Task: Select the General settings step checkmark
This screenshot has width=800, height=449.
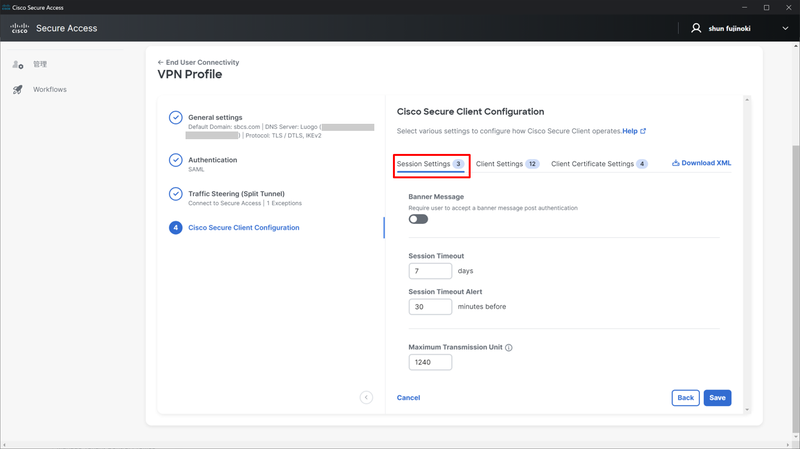Action: coord(176,117)
